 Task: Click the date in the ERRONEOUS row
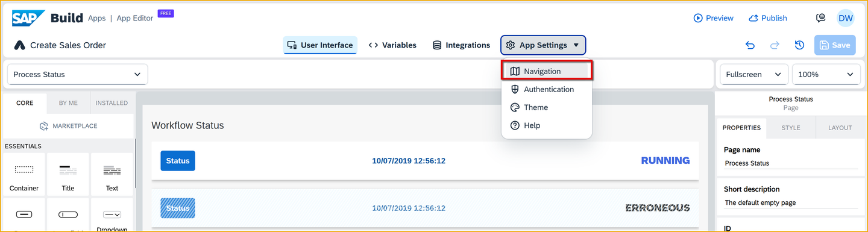[409, 208]
